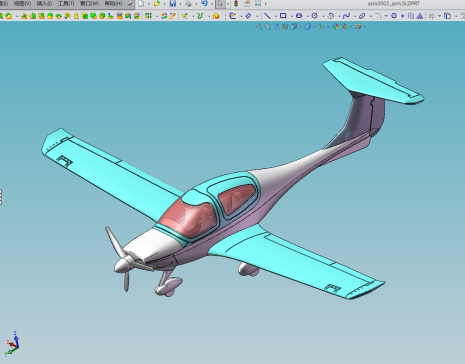This screenshot has width=465, height=364.
Task: Click the Previous View icon
Action: point(276,26)
